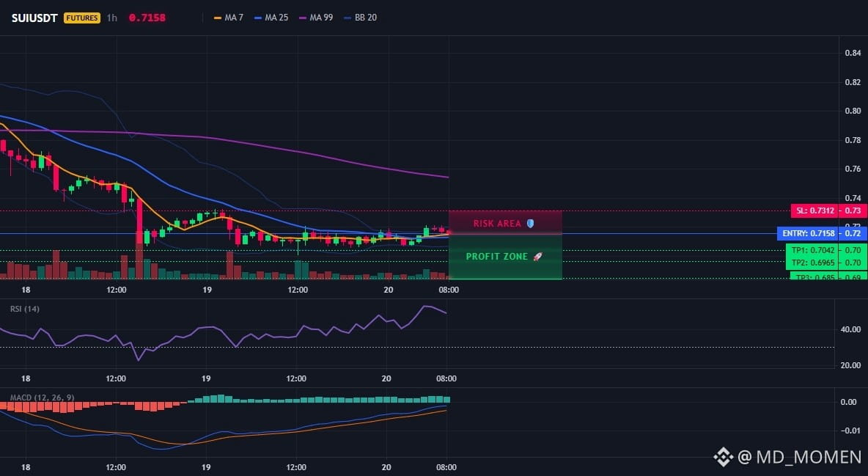Open the MACD (12, 26, 9) indicator label

click(x=42, y=398)
